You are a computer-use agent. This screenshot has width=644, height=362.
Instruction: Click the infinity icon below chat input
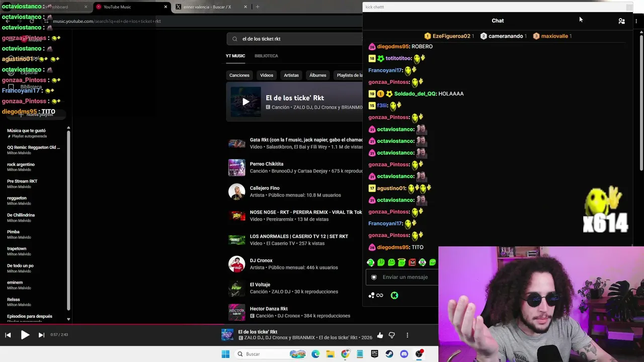(x=380, y=295)
